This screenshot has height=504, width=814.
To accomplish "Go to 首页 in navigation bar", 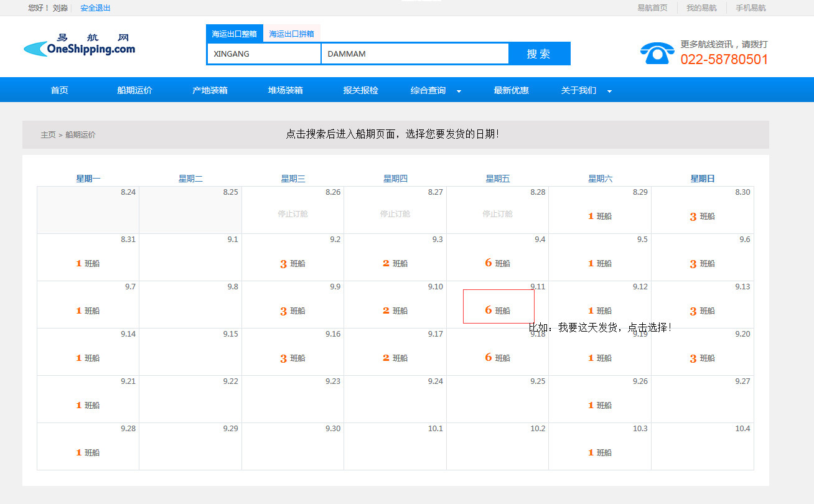I will pos(59,90).
